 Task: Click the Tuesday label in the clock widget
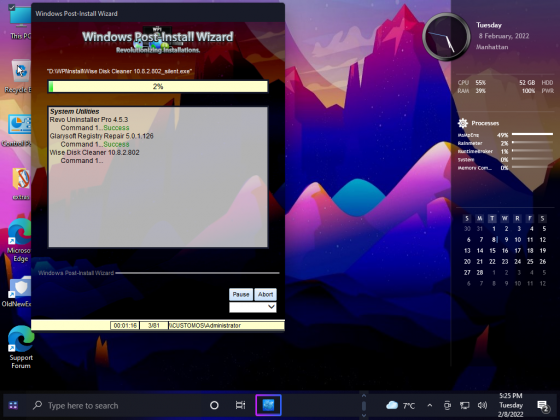(489, 25)
